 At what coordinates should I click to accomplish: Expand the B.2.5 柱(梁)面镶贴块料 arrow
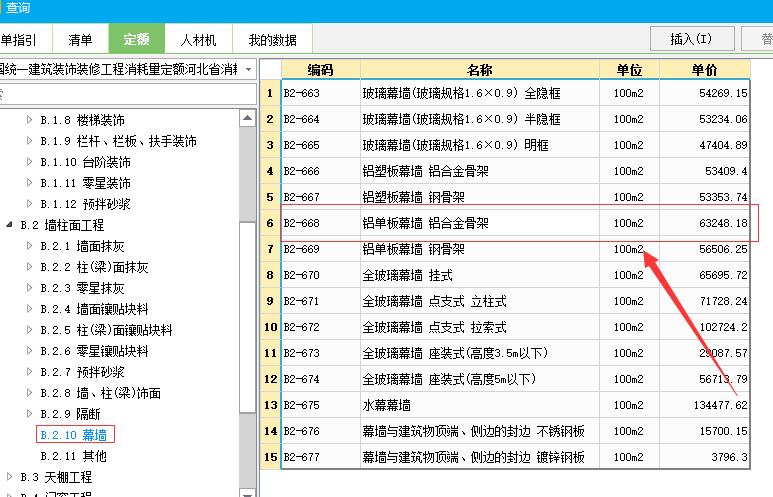[29, 329]
